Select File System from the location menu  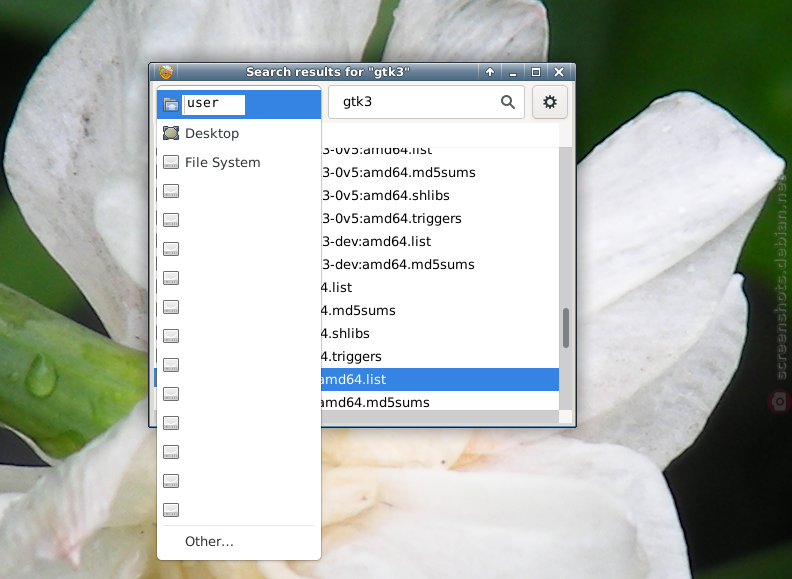point(239,162)
